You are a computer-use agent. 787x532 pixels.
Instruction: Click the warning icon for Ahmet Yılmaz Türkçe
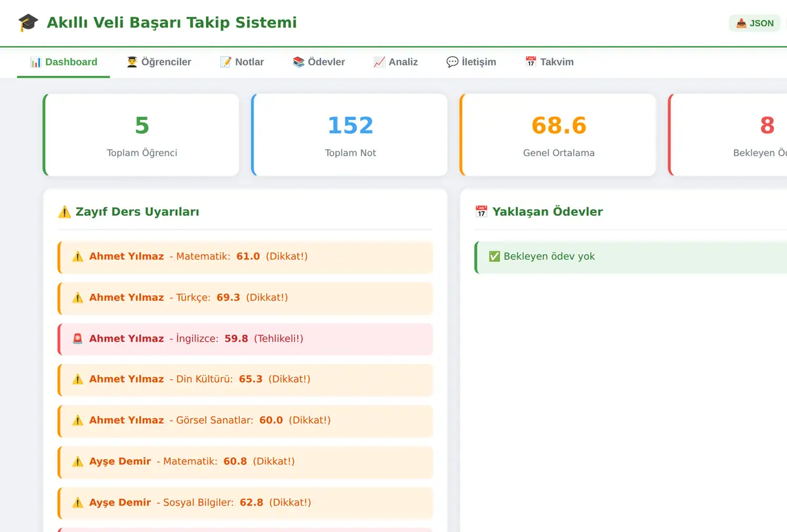point(77,298)
